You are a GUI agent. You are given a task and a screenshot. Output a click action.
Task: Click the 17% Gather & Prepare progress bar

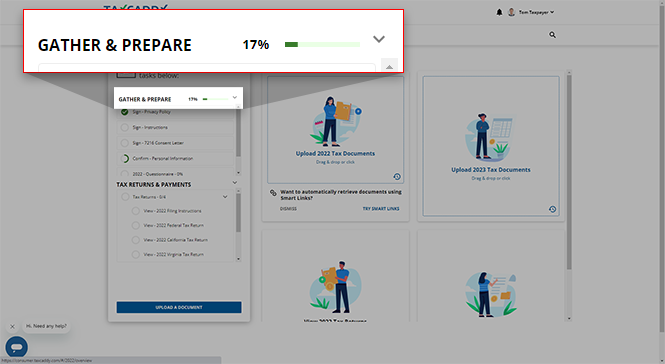tap(215, 99)
